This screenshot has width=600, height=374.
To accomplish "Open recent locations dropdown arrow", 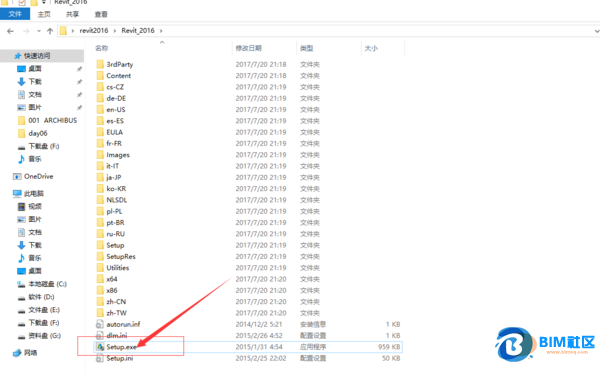I will point(39,31).
